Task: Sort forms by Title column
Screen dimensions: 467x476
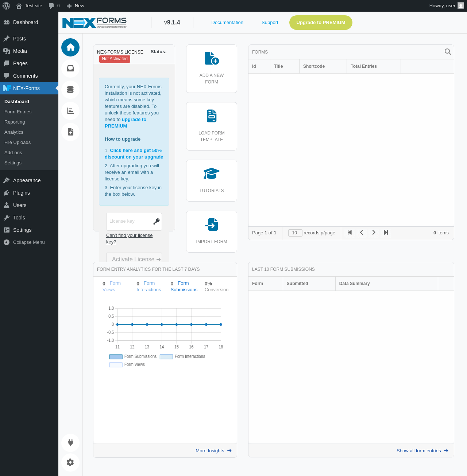Action: [285, 66]
